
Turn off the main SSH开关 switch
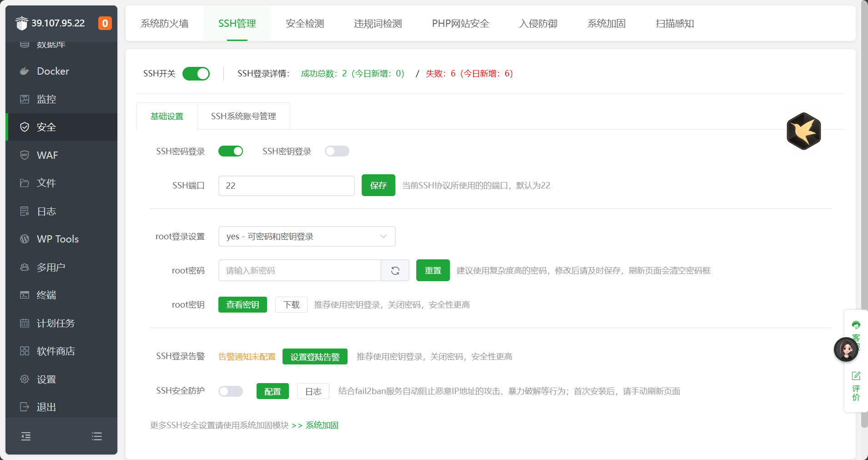click(196, 74)
